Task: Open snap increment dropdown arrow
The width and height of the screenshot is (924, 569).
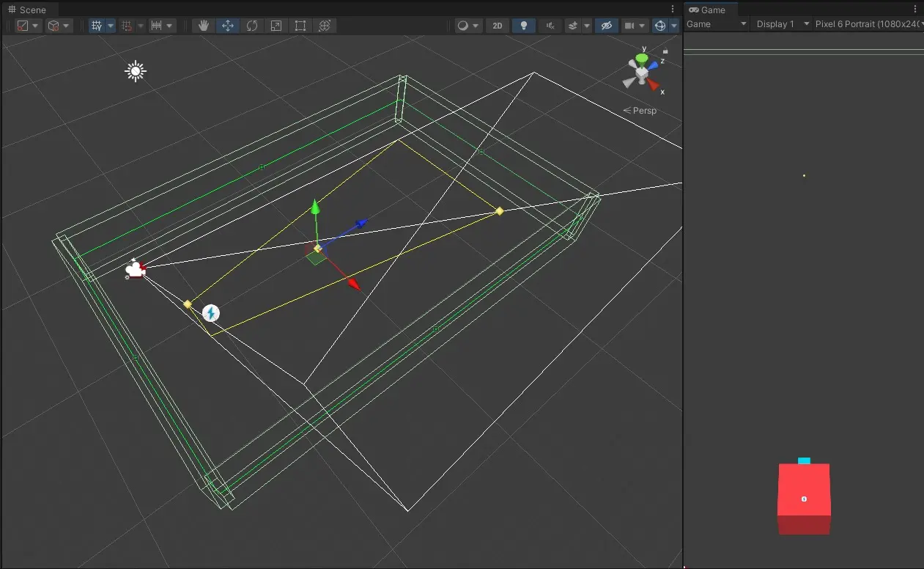Action: 170,26
